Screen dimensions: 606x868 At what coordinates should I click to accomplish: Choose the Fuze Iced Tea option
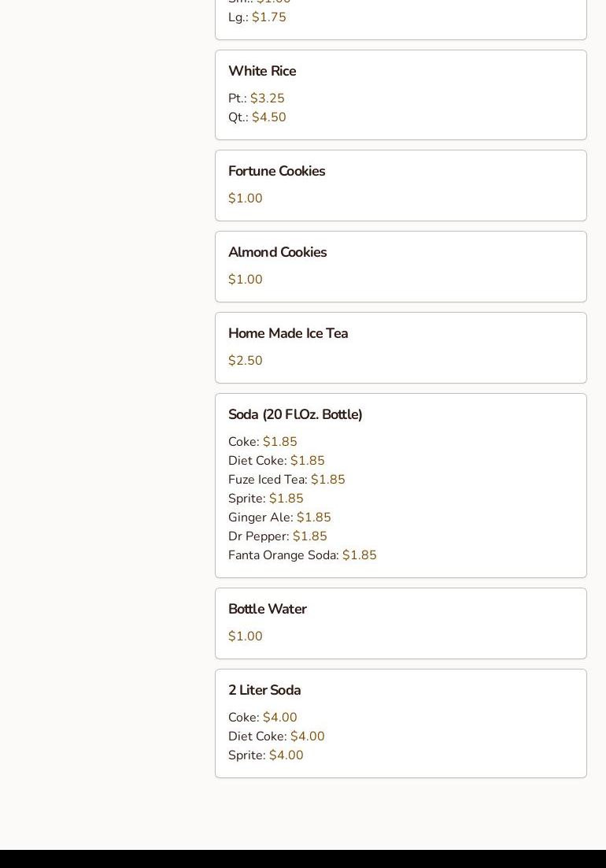tap(286, 480)
